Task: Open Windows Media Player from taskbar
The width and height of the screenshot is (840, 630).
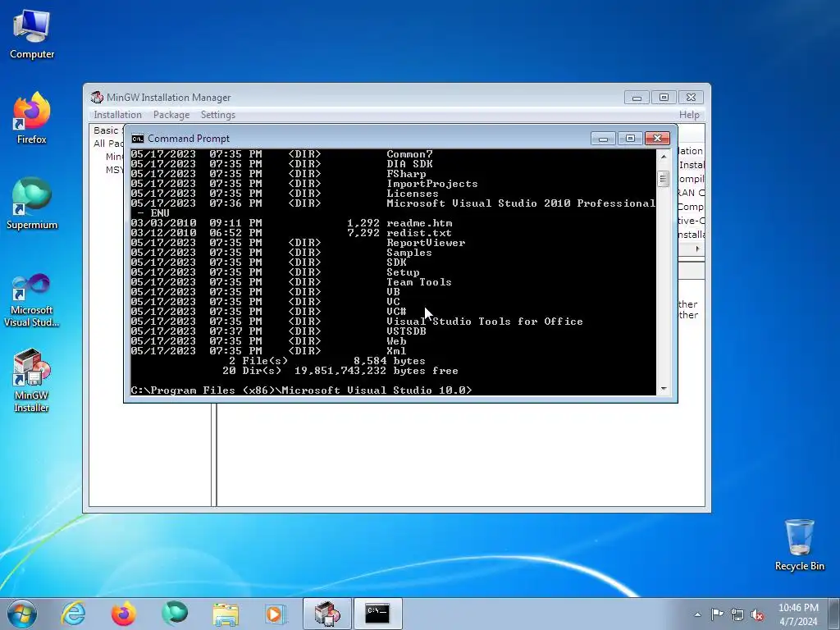Action: tap(276, 614)
